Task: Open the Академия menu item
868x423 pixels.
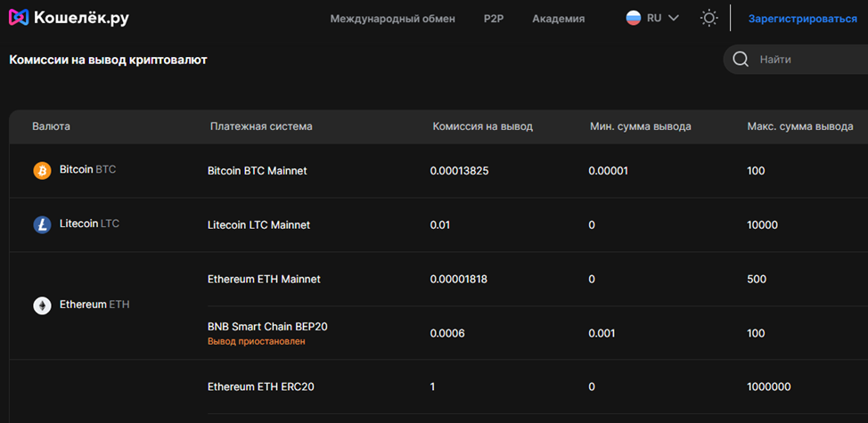Action: [x=559, y=19]
